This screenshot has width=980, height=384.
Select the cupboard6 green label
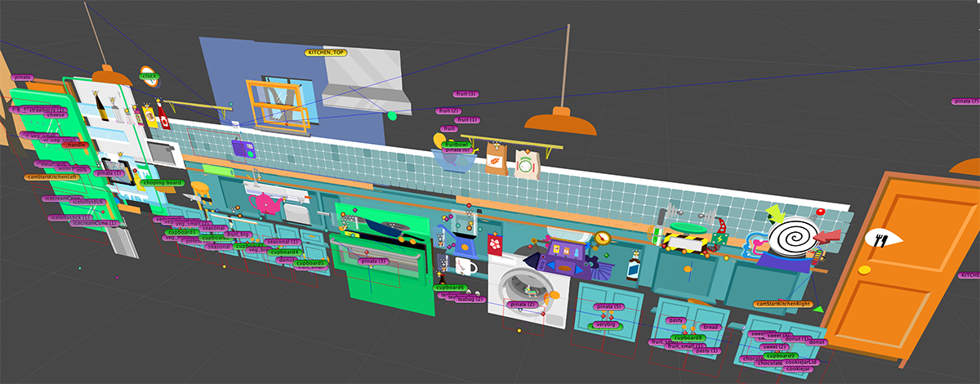[450, 288]
